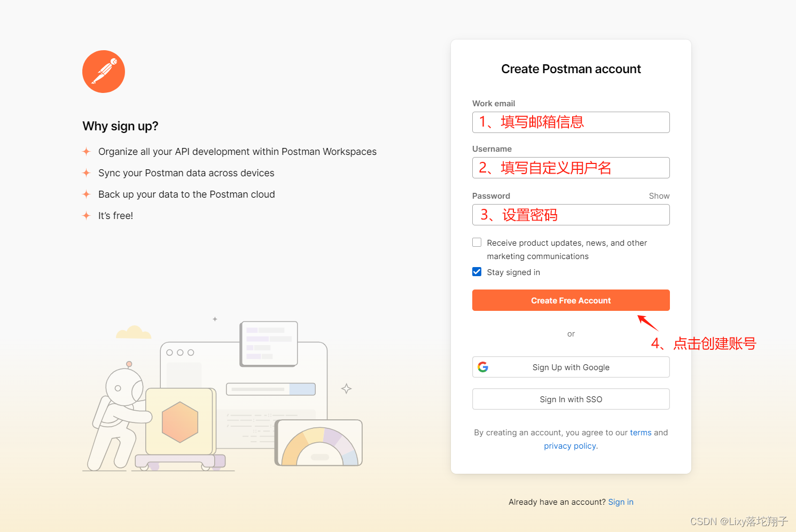Click 'Receive product updates' label text
796x532 pixels.
coord(567,249)
